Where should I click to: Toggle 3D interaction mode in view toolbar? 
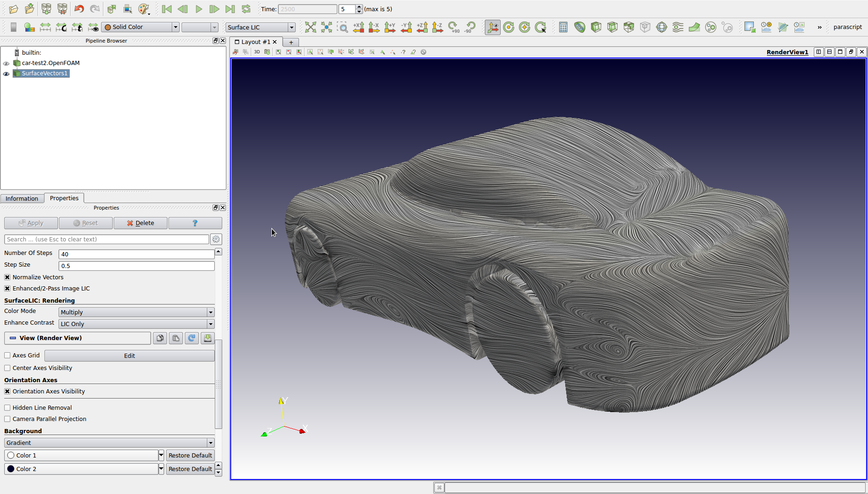coord(257,52)
